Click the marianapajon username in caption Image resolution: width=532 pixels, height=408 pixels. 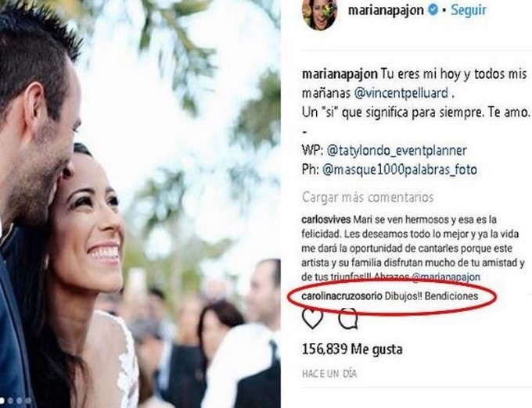340,74
